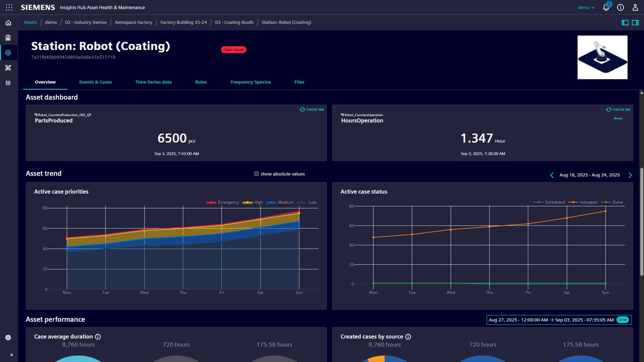644x362 pixels.
Task: Toggle Low series in priorities legend
Action: click(x=307, y=203)
